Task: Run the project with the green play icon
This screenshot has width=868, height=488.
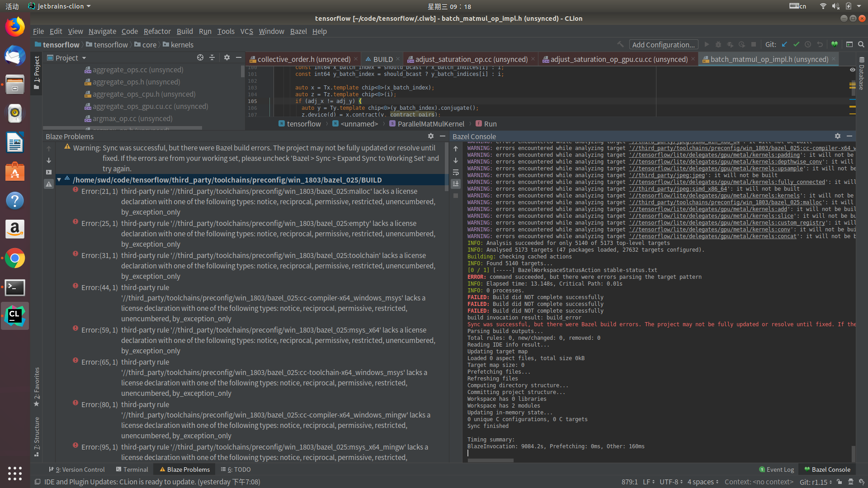Action: click(x=707, y=44)
